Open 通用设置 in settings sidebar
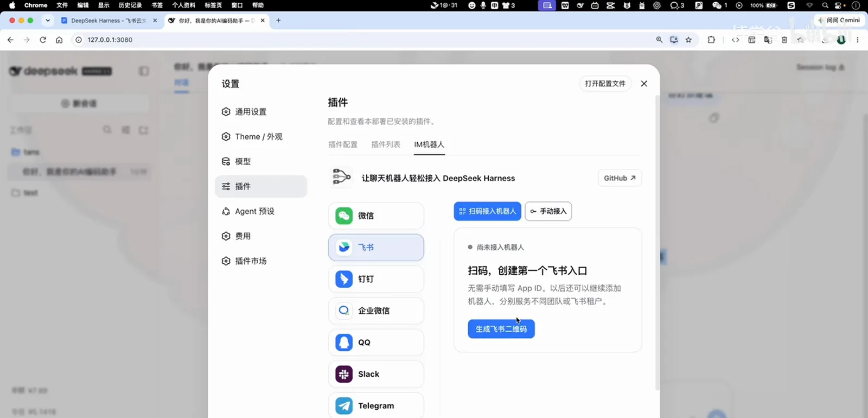The image size is (868, 418). 261,112
